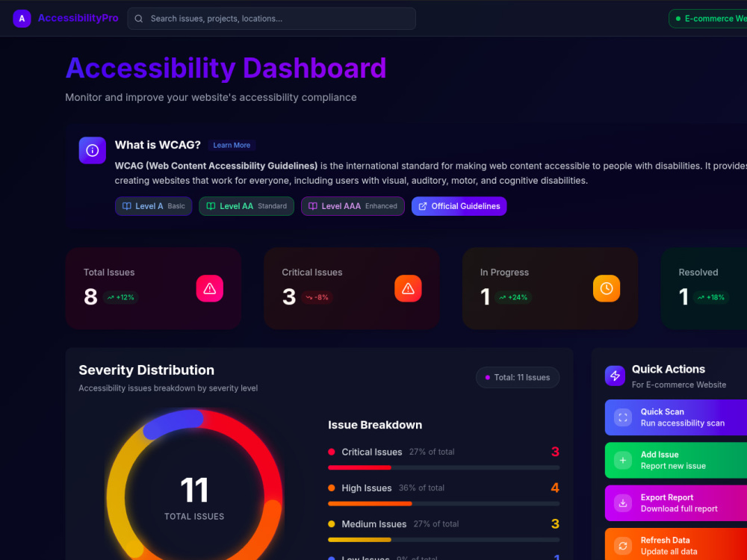747x560 pixels.
Task: Focus the Search issues, projects, locations field
Action: pos(272,19)
